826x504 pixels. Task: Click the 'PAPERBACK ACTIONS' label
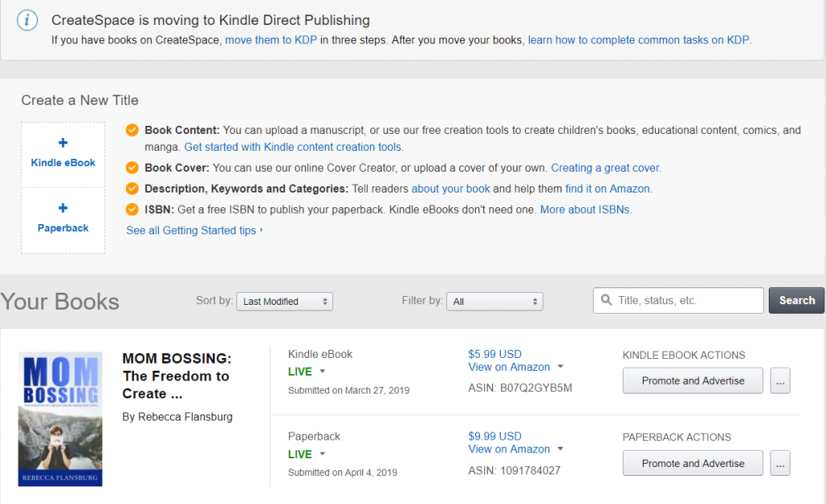click(677, 437)
